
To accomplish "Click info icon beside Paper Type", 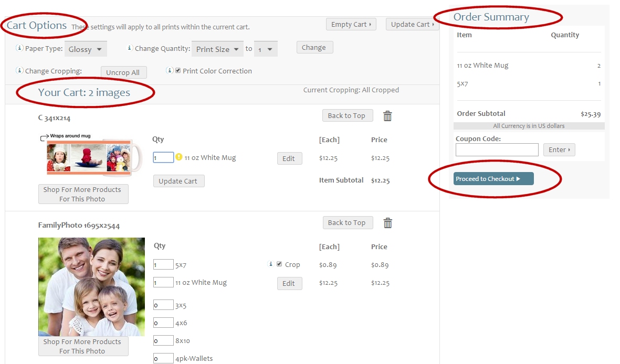I will (20, 48).
